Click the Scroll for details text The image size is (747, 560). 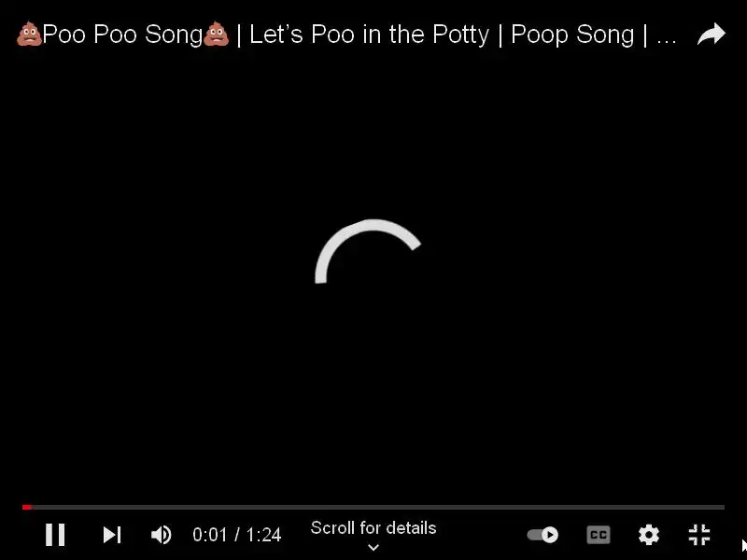click(373, 527)
